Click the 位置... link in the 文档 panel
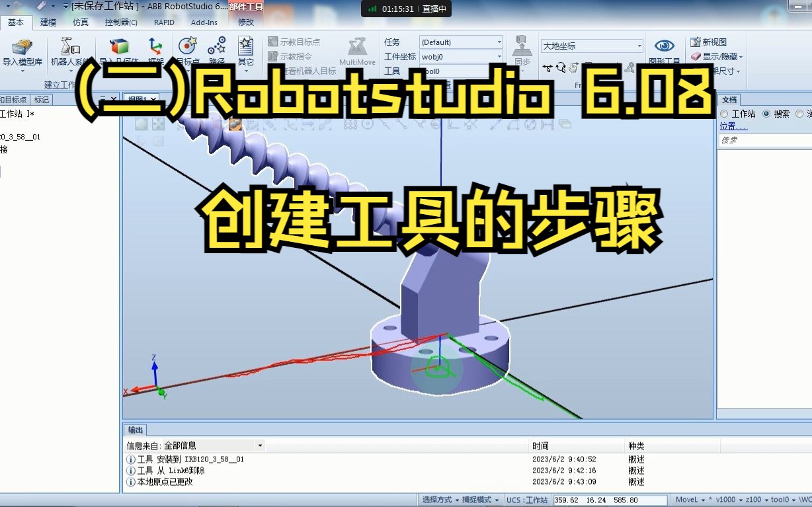 [730, 126]
